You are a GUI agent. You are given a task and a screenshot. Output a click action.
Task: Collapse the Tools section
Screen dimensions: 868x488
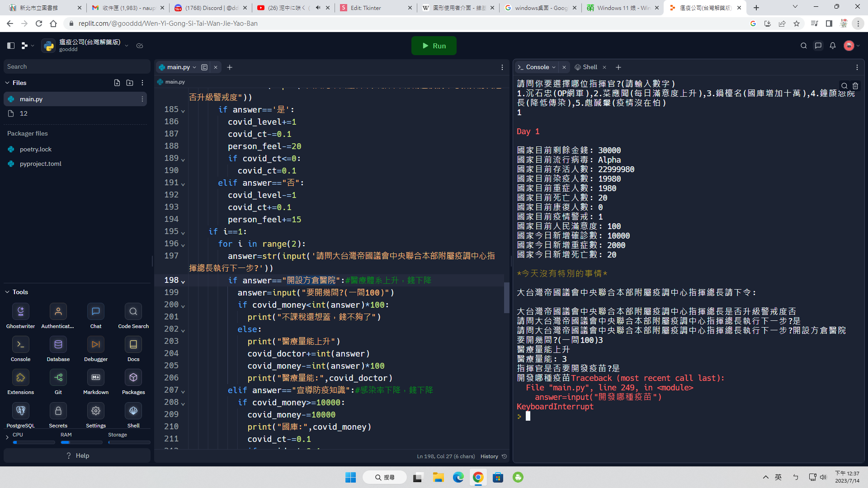[7, 292]
